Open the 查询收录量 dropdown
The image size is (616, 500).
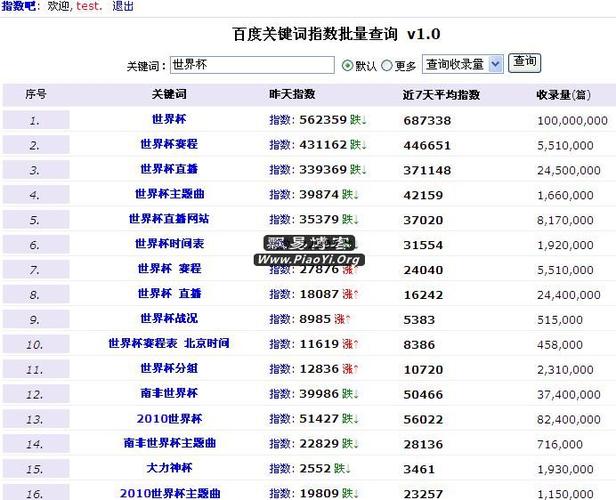(462, 64)
